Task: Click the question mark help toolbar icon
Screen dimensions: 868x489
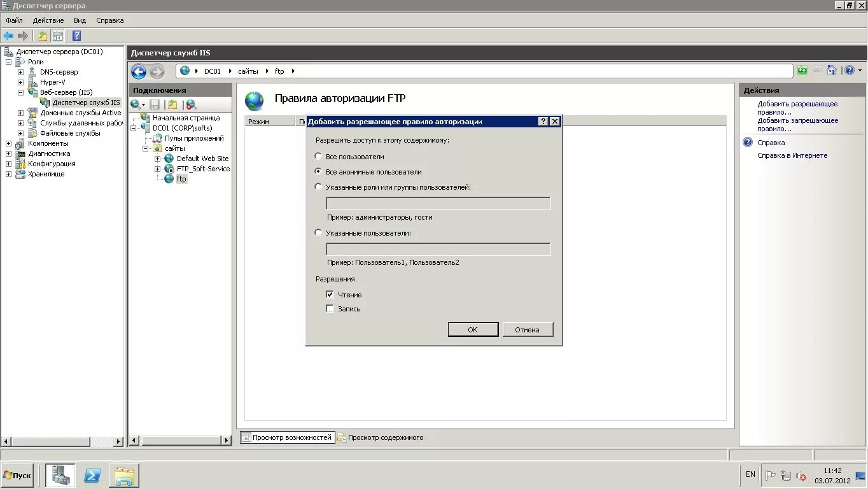Action: pyautogui.click(x=76, y=36)
